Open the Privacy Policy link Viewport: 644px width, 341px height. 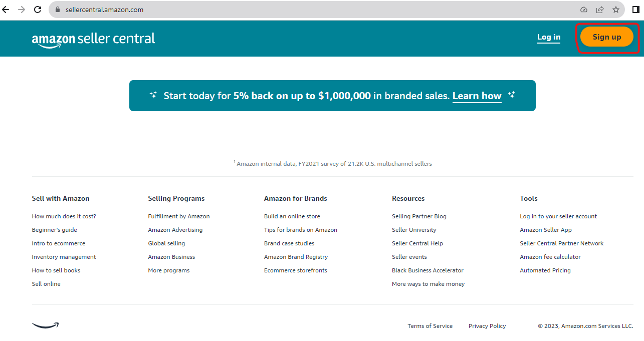pos(487,326)
